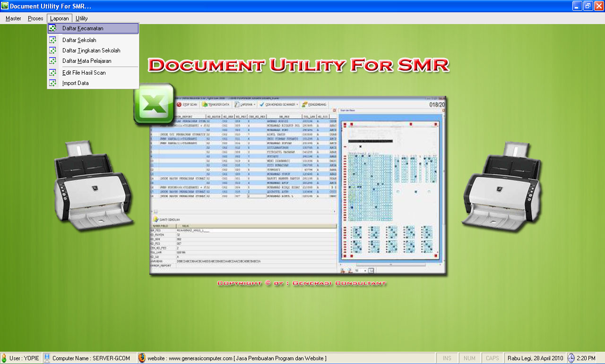Open the Proses menu
605x364 pixels.
(35, 18)
